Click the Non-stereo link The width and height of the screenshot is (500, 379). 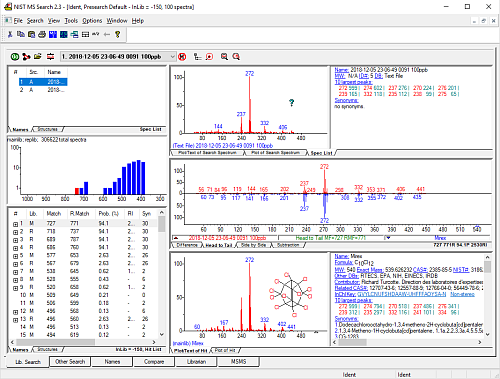[x=462, y=294]
